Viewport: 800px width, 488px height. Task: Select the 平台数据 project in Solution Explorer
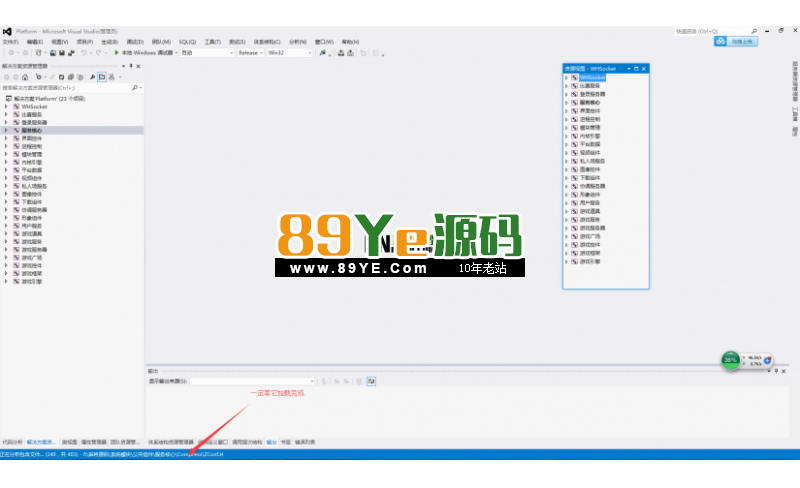click(x=32, y=170)
